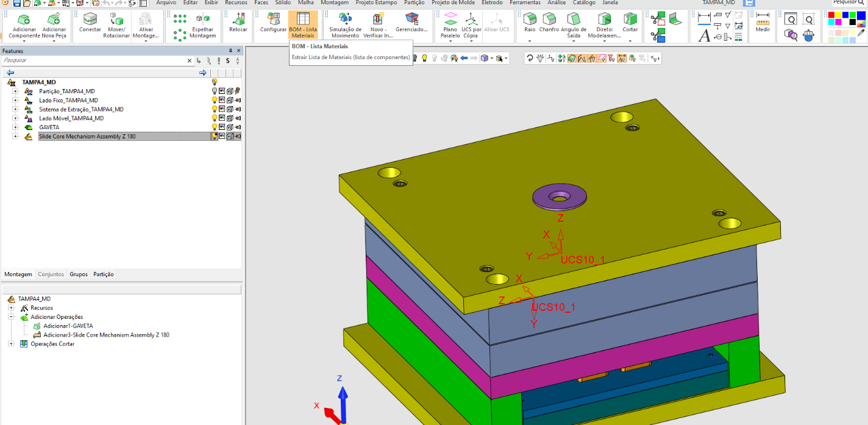The height and width of the screenshot is (425, 868).
Task: Open the Montagem menu
Action: click(x=335, y=3)
